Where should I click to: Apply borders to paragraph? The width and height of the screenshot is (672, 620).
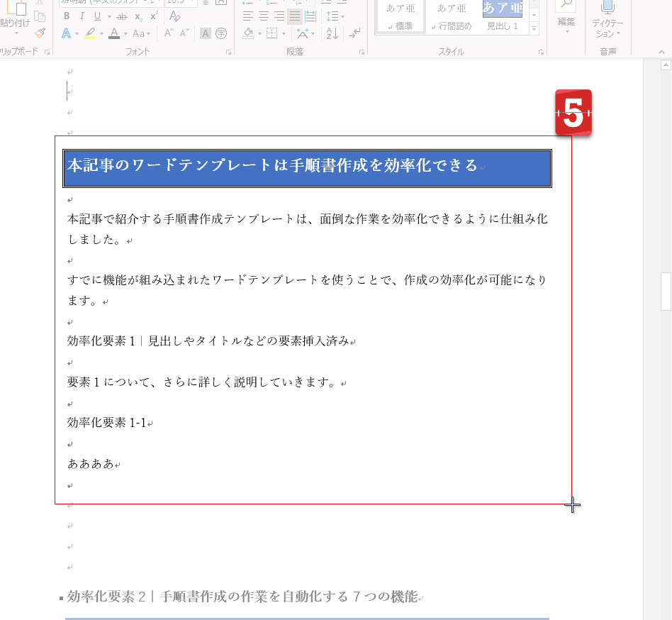(271, 33)
